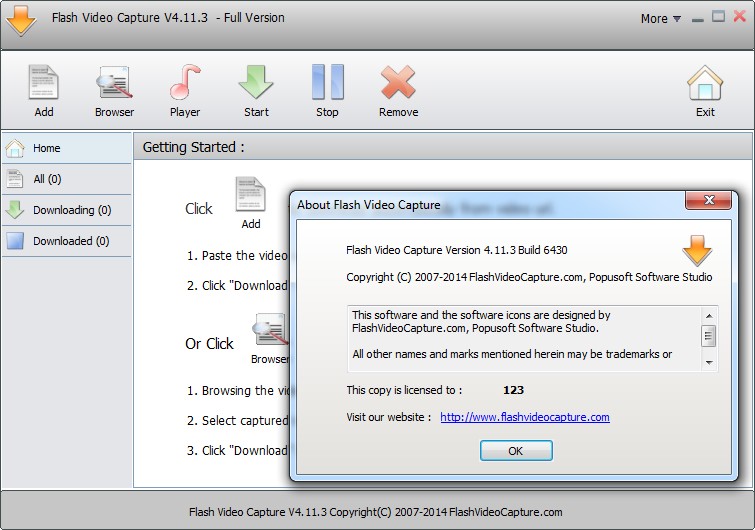The height and width of the screenshot is (530, 755).
Task: Select Home in the sidebar
Action: tap(67, 148)
